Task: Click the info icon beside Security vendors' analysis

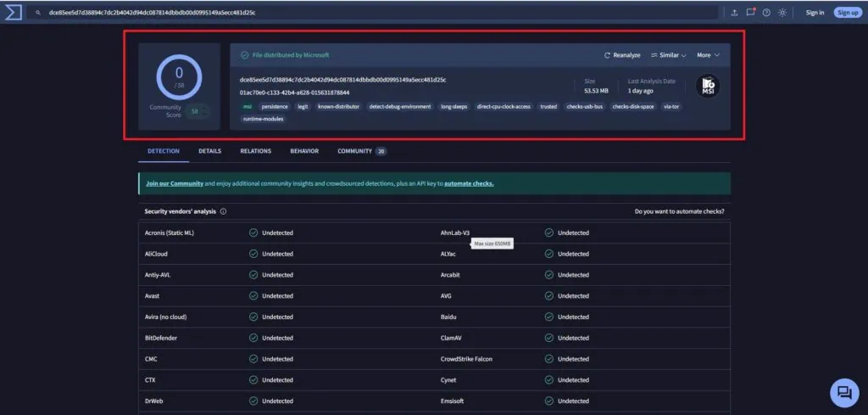Action: (x=223, y=211)
